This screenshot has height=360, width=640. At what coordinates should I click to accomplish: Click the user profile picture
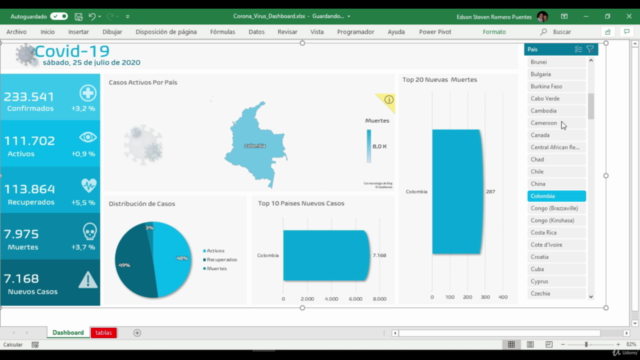coord(542,17)
